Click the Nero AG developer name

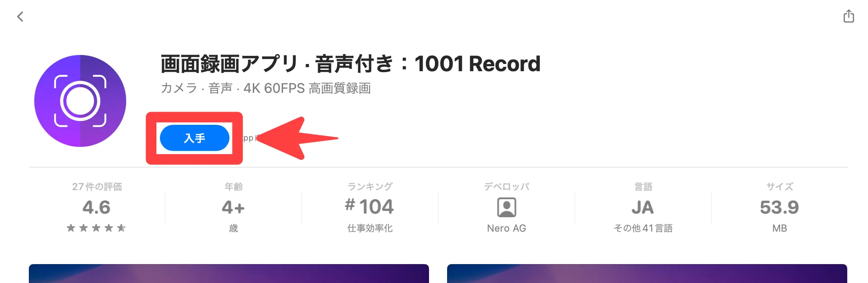[x=507, y=228]
